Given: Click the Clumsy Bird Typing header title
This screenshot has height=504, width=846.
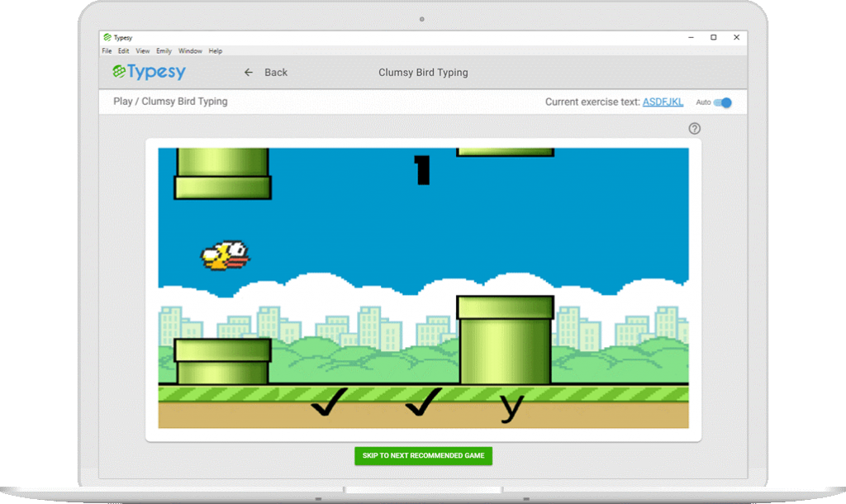Looking at the screenshot, I should [423, 73].
